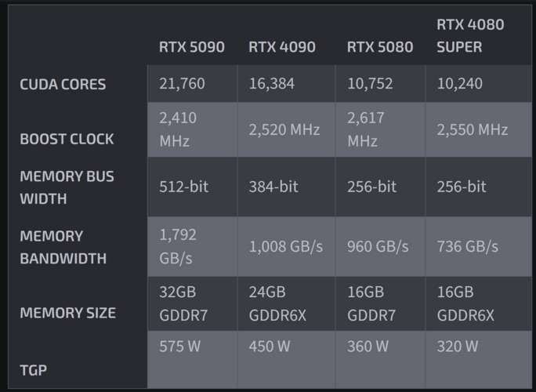Click the 575 W TGP cell

(x=193, y=360)
